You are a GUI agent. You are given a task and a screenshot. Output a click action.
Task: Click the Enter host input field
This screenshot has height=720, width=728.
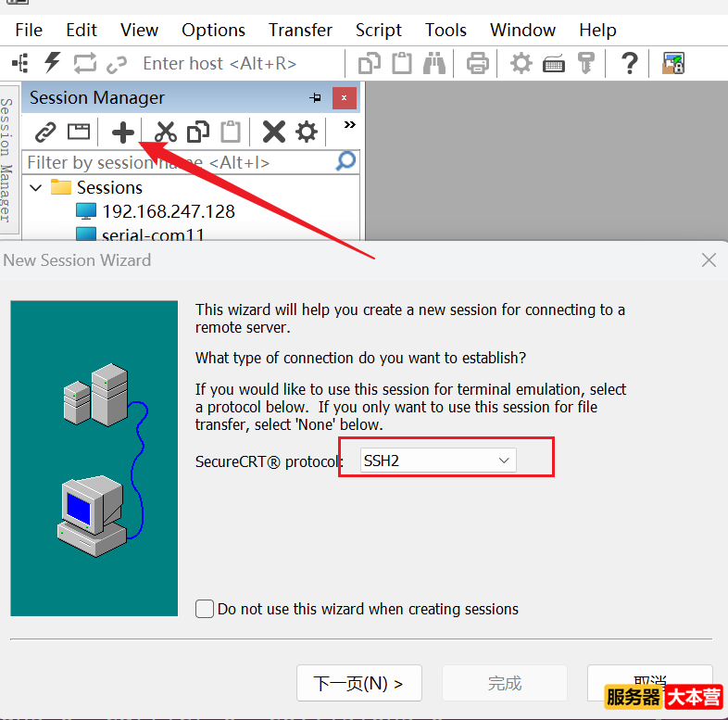220,64
